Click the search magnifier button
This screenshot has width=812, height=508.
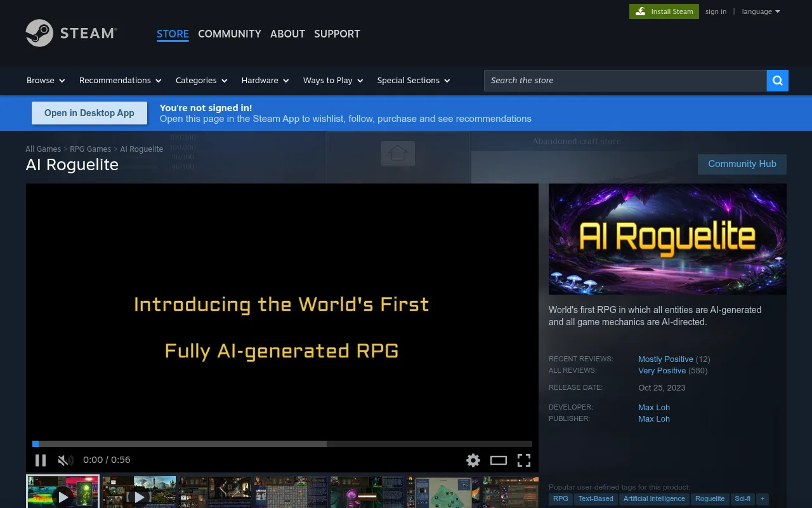(x=778, y=81)
